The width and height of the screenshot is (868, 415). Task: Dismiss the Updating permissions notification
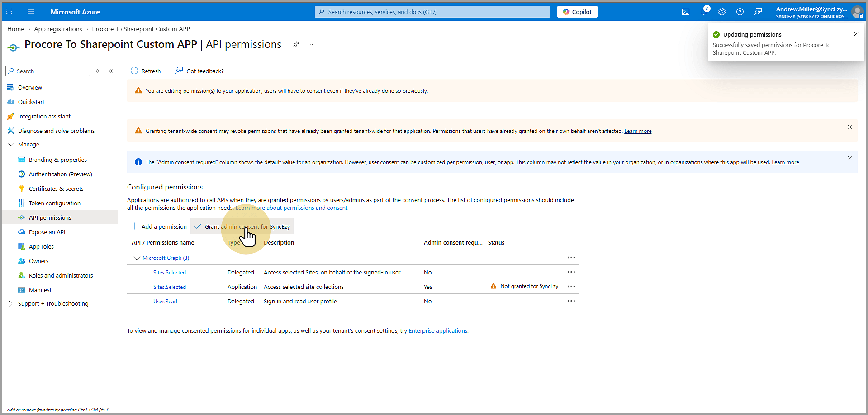(x=856, y=34)
